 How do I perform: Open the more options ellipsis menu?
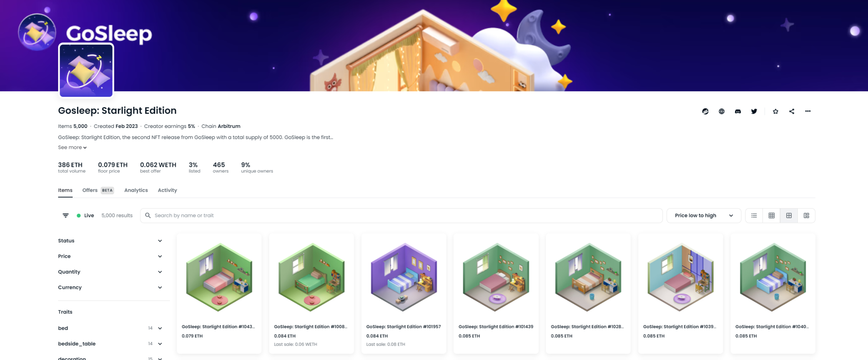(x=808, y=111)
